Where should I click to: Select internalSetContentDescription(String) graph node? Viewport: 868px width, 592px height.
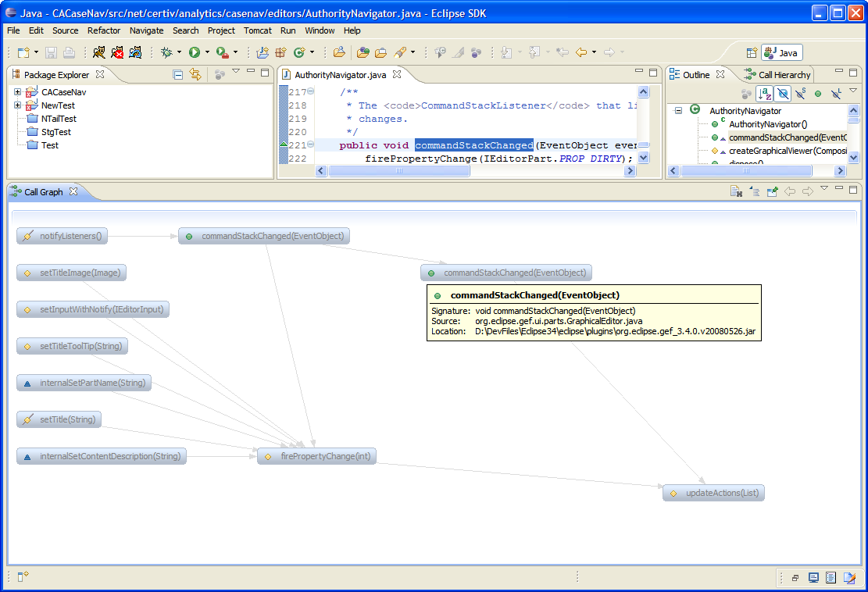(102, 456)
